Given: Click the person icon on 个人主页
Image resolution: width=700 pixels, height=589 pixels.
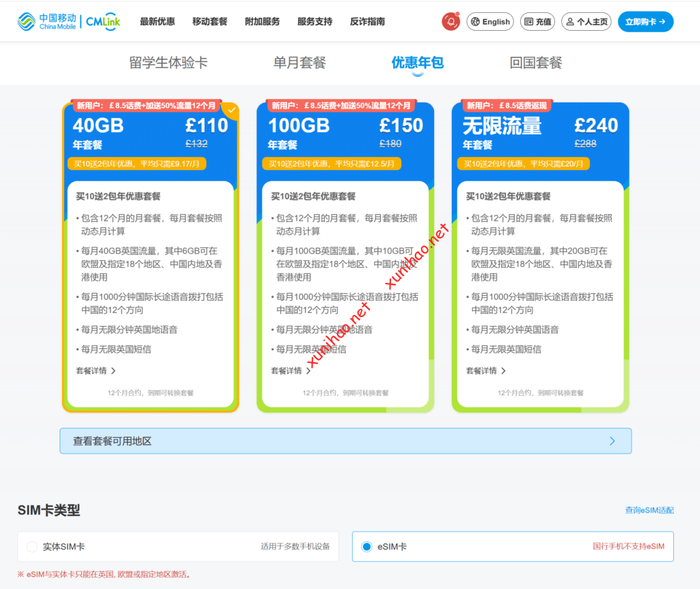Looking at the screenshot, I should point(569,22).
